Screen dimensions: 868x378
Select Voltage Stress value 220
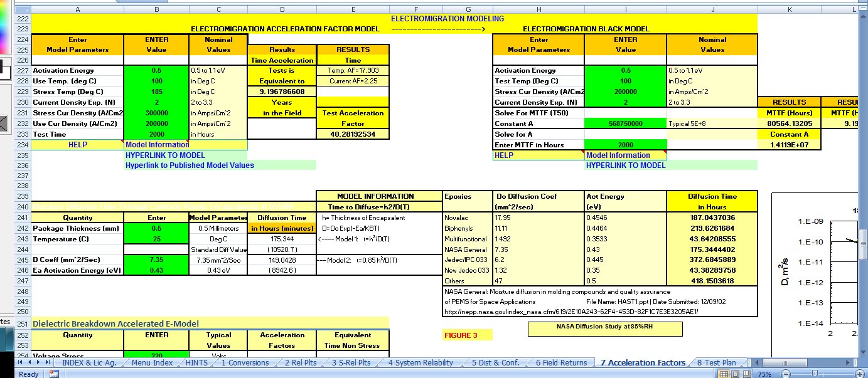[156, 355]
